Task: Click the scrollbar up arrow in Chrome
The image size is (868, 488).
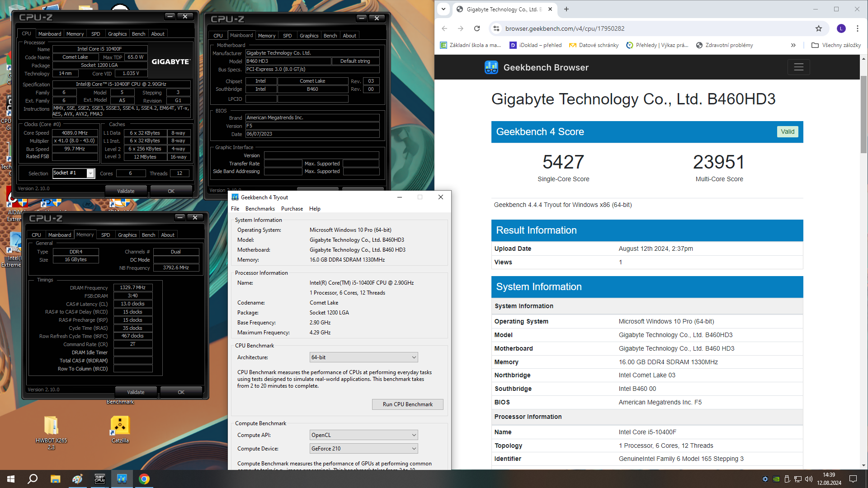Action: (864, 59)
